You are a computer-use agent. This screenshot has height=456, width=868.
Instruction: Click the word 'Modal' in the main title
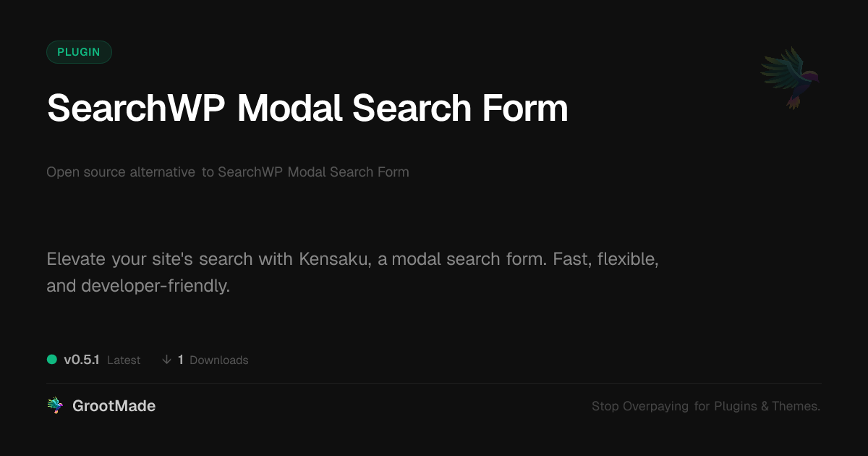(289, 109)
